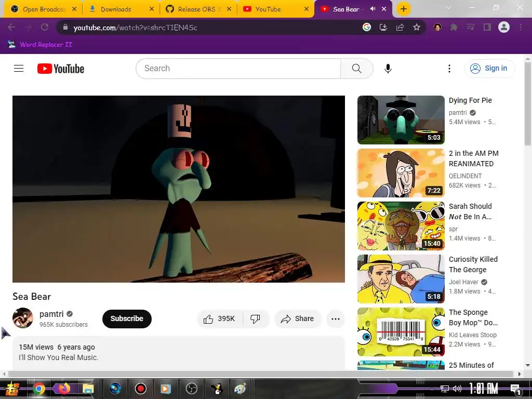The image size is (532, 399).
Task: Click the 1:01 AM system clock
Action: tap(483, 389)
